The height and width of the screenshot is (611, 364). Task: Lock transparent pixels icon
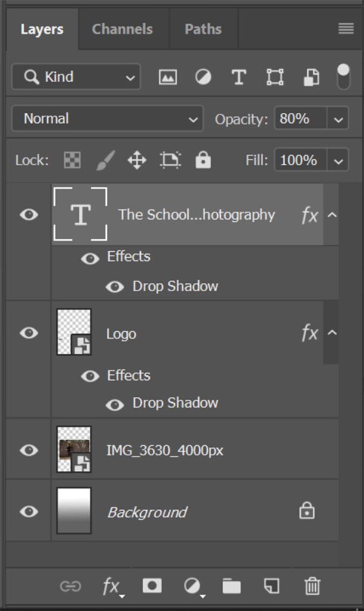tap(72, 160)
